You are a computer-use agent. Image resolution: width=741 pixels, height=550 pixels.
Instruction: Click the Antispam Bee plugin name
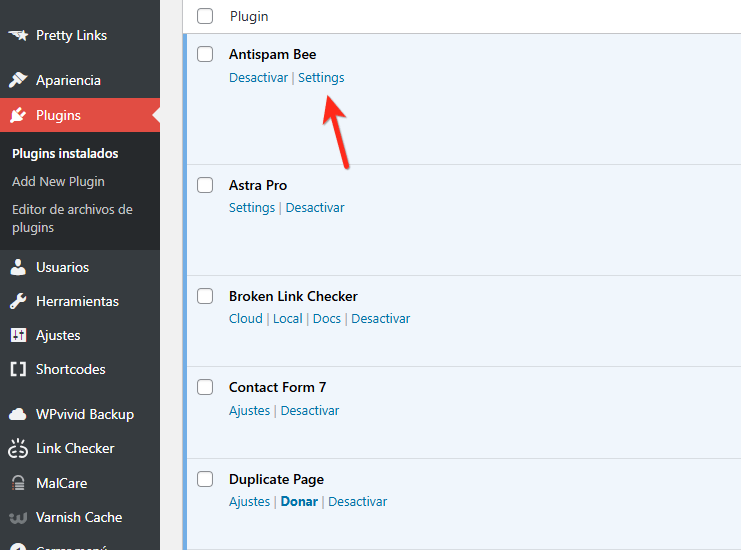click(x=273, y=54)
